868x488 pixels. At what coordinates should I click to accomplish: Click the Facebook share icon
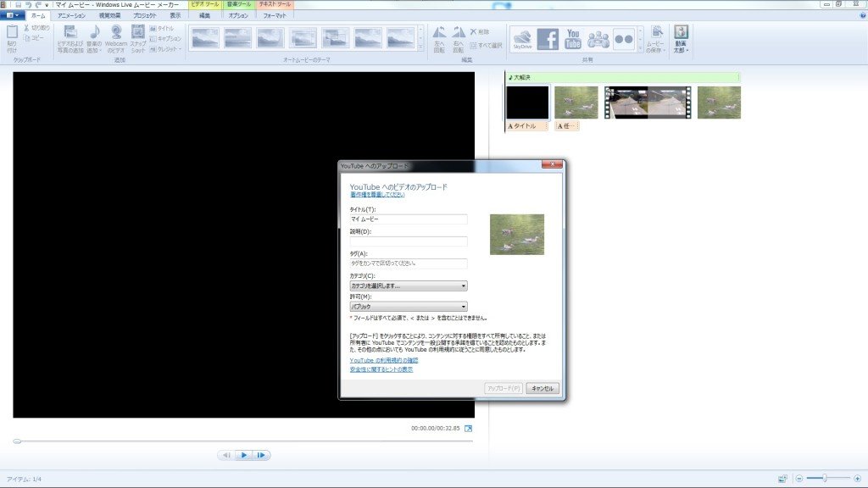[x=548, y=40]
